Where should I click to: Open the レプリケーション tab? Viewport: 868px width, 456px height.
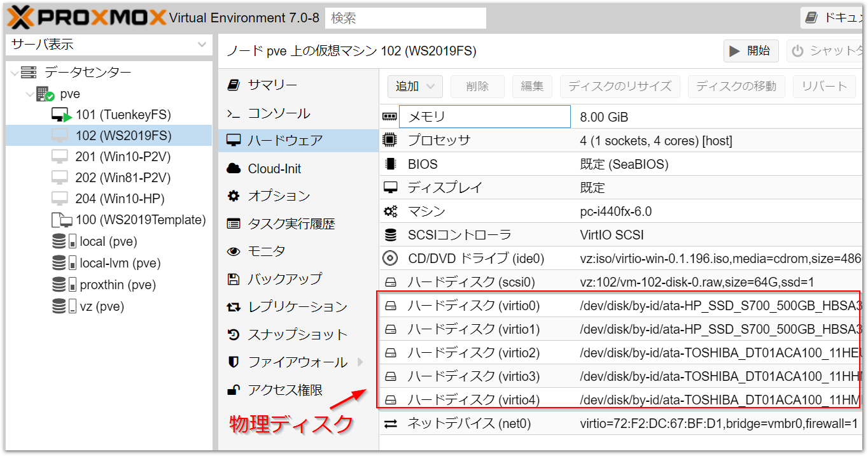click(298, 307)
